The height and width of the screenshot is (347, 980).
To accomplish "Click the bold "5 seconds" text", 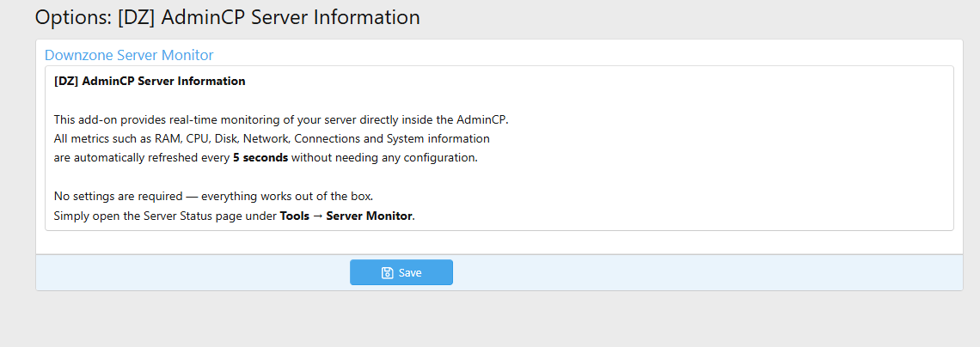I will coord(260,158).
